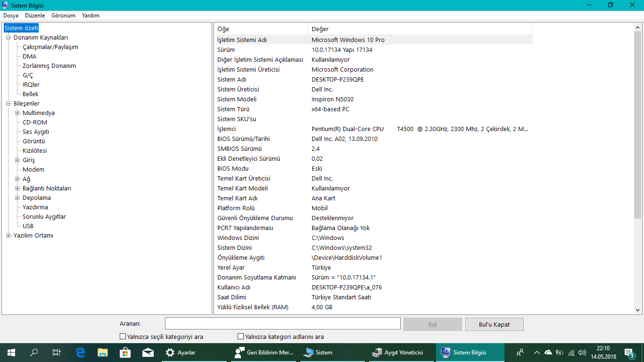Expand Ağ tree node
This screenshot has width=644, height=362.
click(x=17, y=179)
